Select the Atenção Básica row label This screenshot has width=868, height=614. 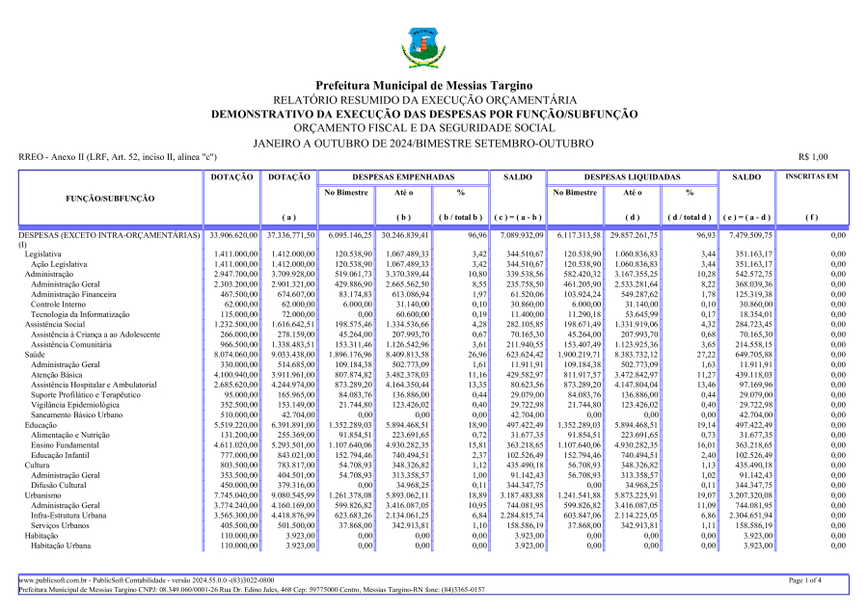[57, 375]
